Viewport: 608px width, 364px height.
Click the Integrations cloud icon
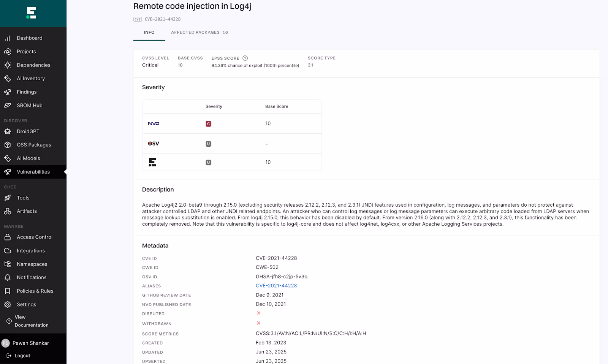tap(8, 251)
